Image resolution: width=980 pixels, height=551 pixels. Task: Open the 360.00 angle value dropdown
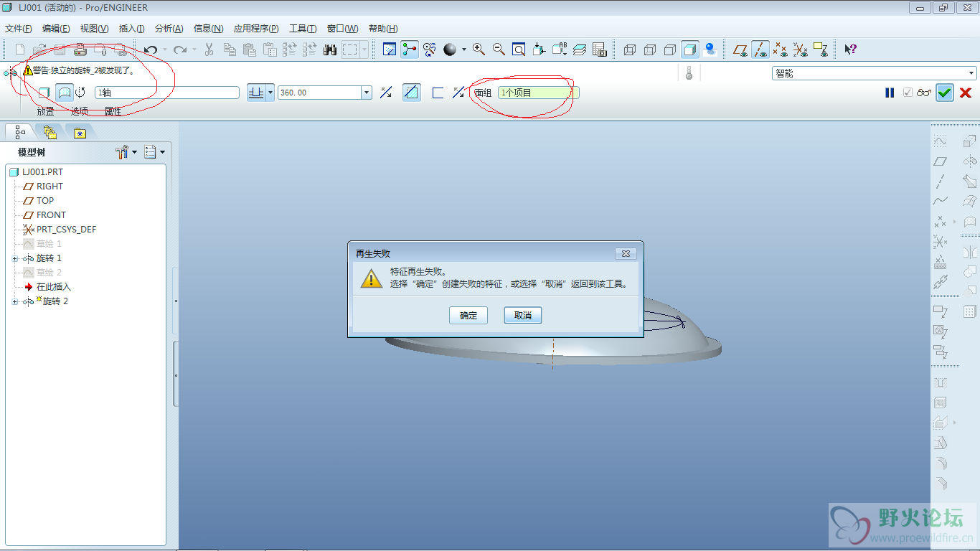367,93
